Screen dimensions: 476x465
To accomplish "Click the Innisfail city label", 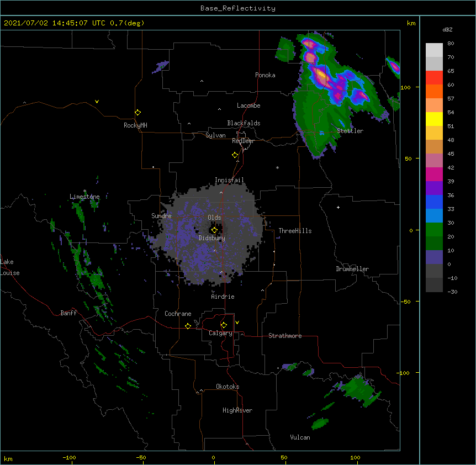I will (x=229, y=180).
